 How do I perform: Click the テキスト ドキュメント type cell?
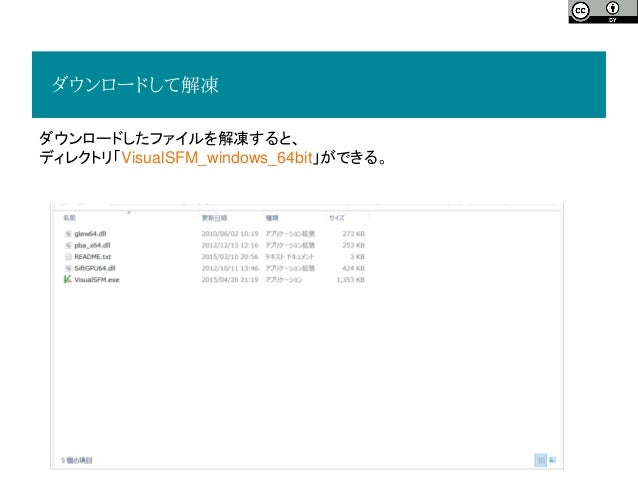click(290, 256)
